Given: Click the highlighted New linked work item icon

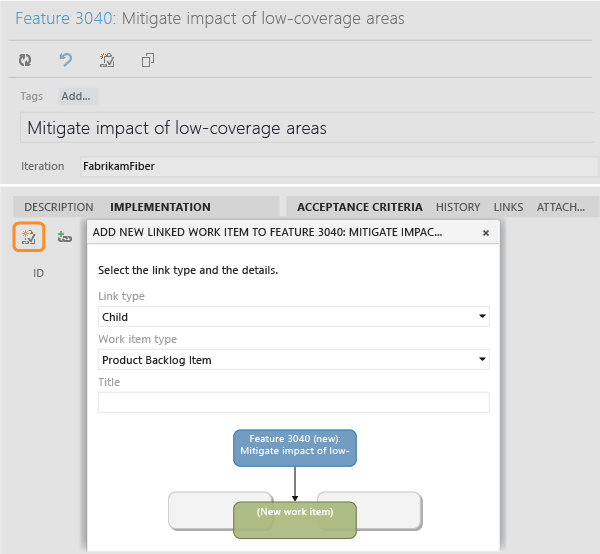Looking at the screenshot, I should coord(29,237).
